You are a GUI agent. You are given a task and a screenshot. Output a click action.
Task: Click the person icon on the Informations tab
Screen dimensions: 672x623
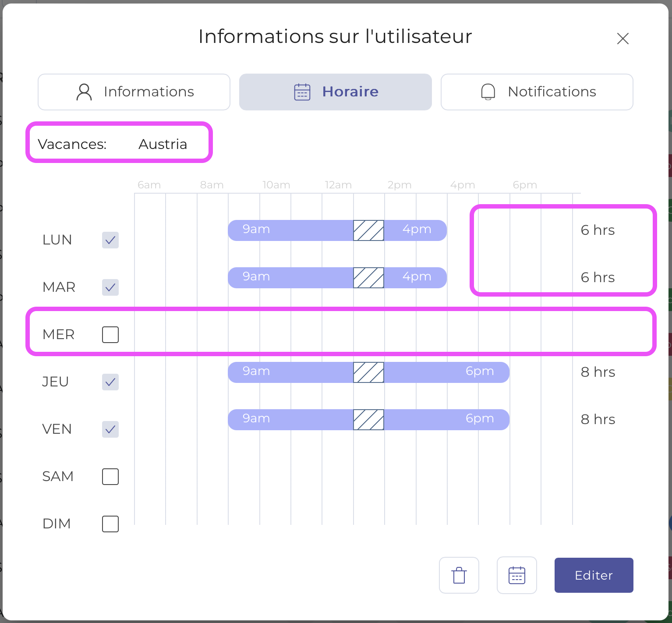pyautogui.click(x=84, y=92)
